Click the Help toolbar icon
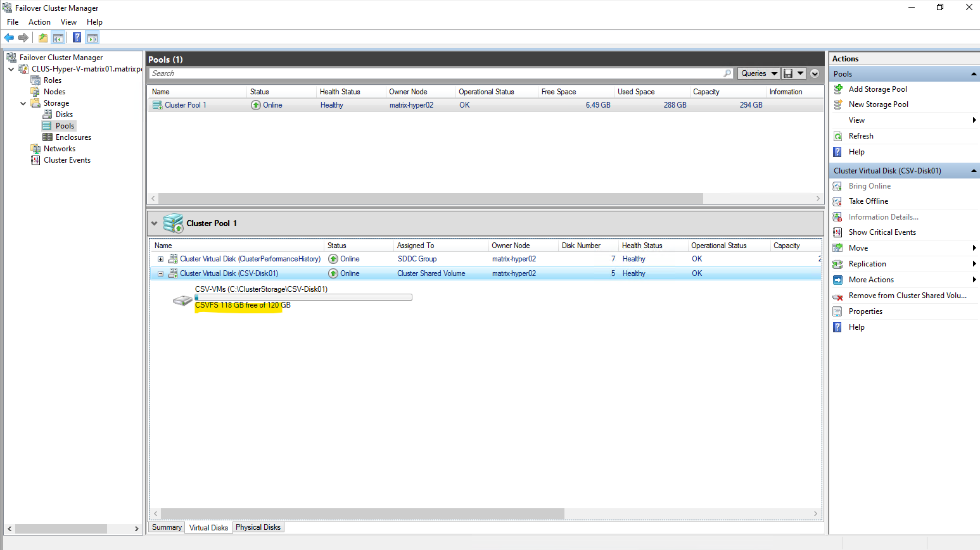 pyautogui.click(x=77, y=38)
